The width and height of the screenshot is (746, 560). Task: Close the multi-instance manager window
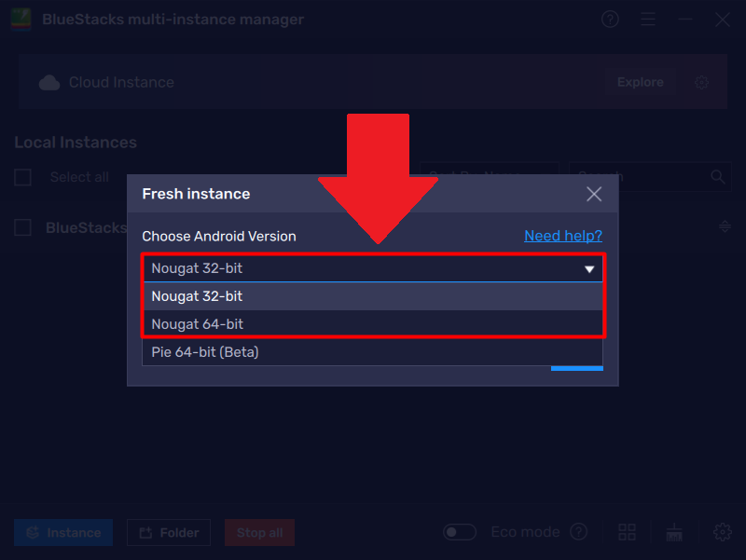(x=722, y=20)
